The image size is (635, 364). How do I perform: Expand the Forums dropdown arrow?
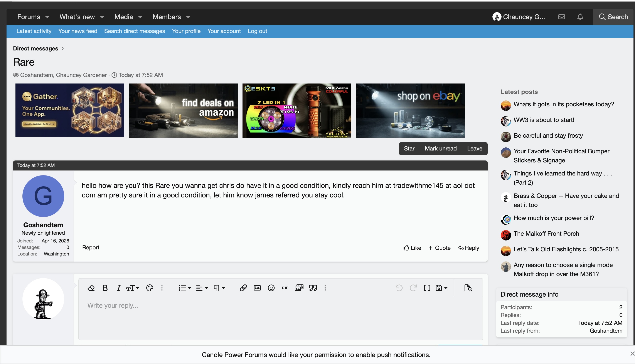click(x=47, y=17)
